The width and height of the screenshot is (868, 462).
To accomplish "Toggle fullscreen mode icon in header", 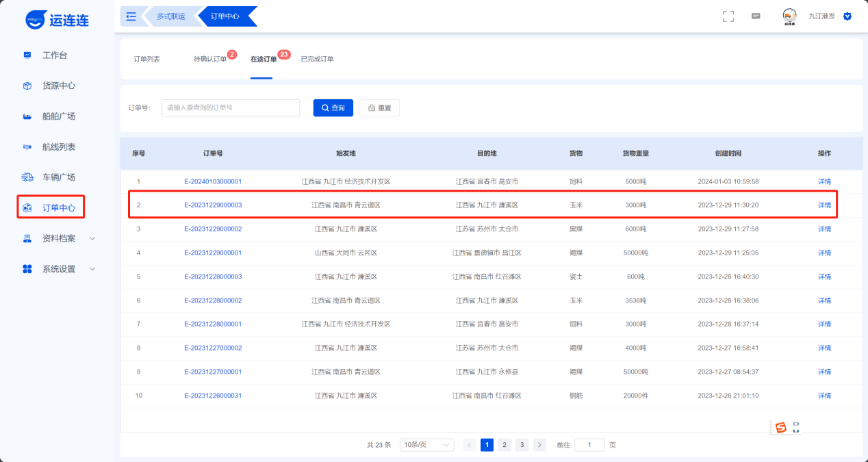I will click(728, 16).
